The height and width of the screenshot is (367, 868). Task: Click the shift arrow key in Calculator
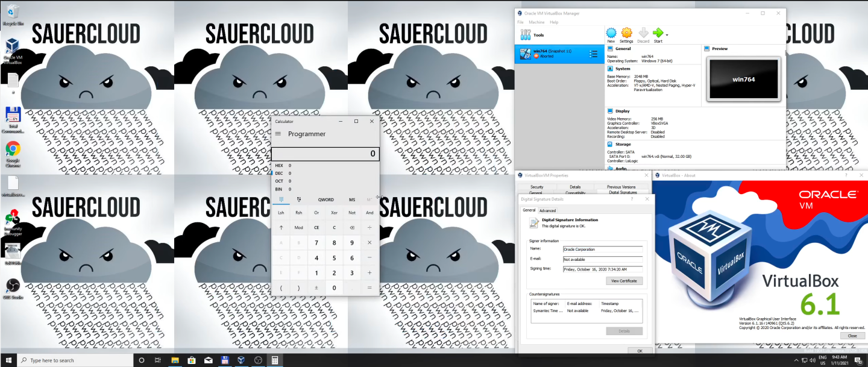pyautogui.click(x=281, y=228)
